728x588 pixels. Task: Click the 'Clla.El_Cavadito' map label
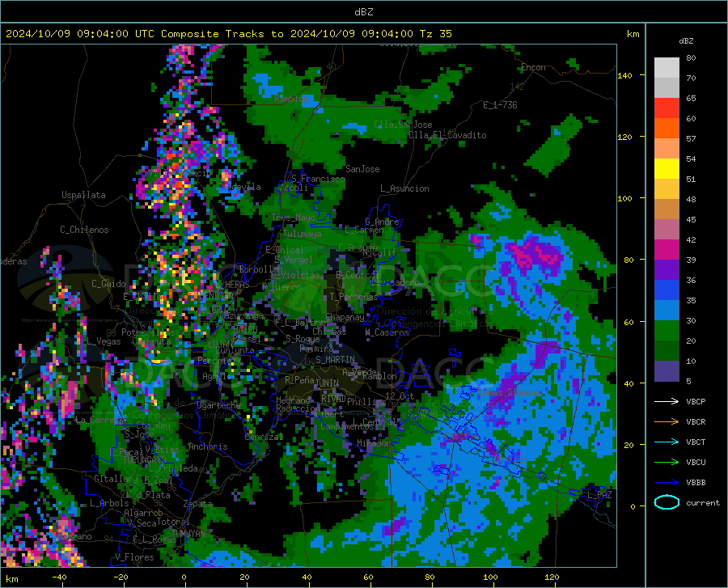point(447,135)
